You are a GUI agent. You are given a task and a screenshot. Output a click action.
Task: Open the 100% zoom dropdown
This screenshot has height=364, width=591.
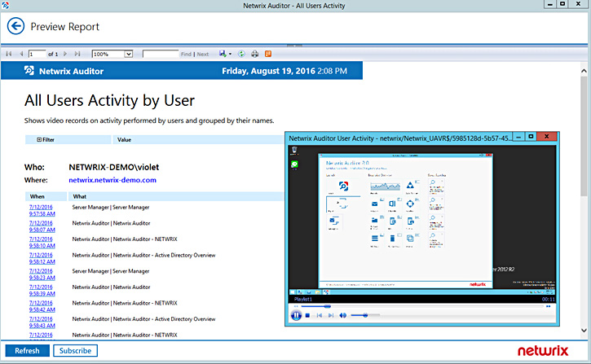pyautogui.click(x=128, y=54)
